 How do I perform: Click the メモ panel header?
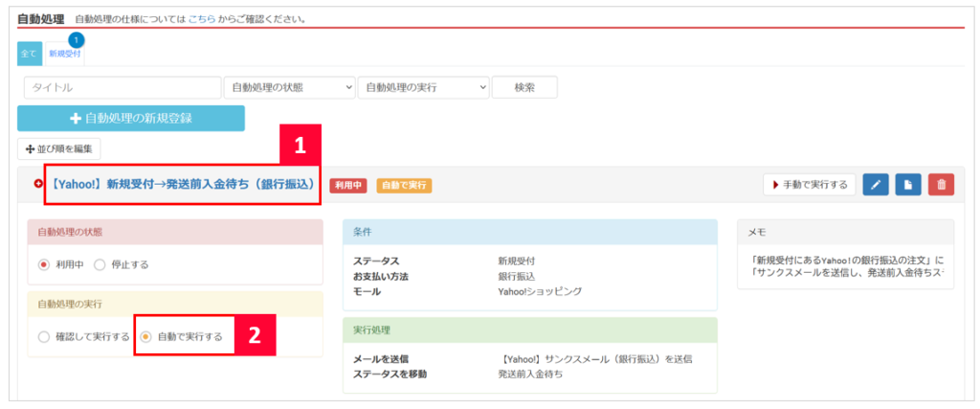pos(846,232)
